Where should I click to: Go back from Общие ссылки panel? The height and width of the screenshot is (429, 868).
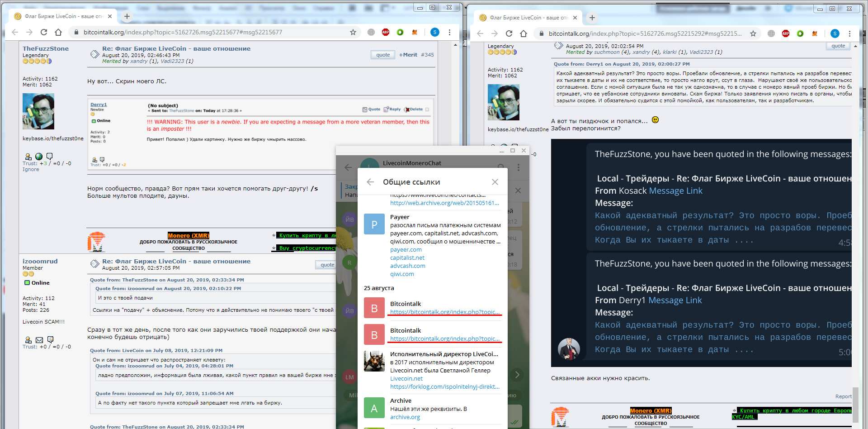[370, 182]
